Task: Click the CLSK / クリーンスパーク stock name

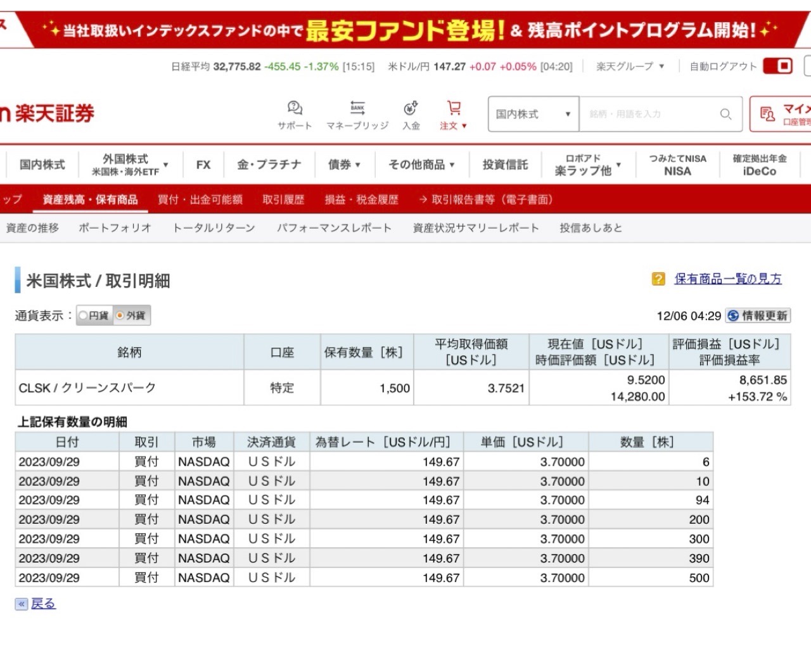Action: click(87, 388)
